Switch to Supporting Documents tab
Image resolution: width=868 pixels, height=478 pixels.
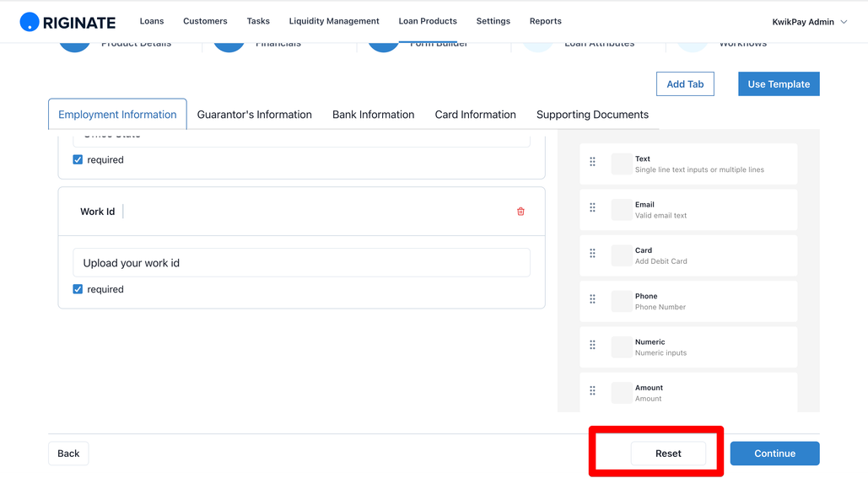coord(592,115)
